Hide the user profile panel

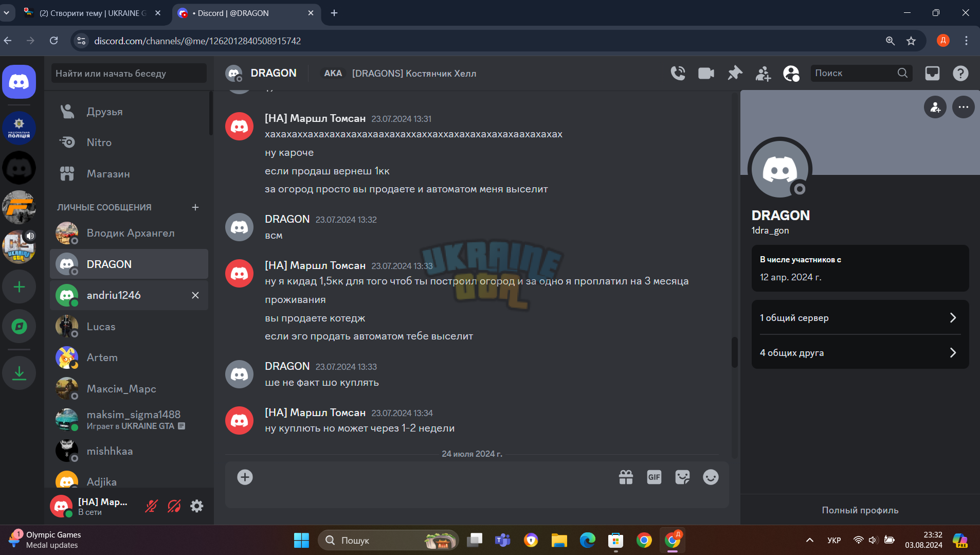791,74
